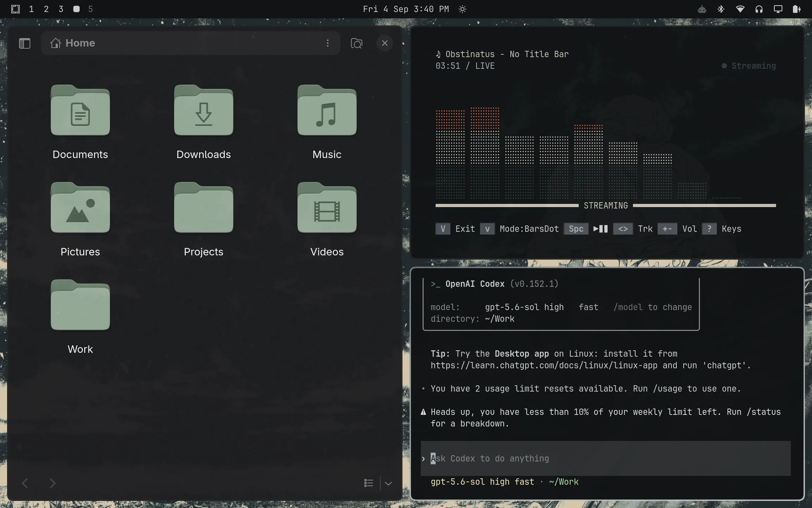Image resolution: width=812 pixels, height=508 pixels.
Task: Click the '/model to change' hint
Action: tap(653, 307)
